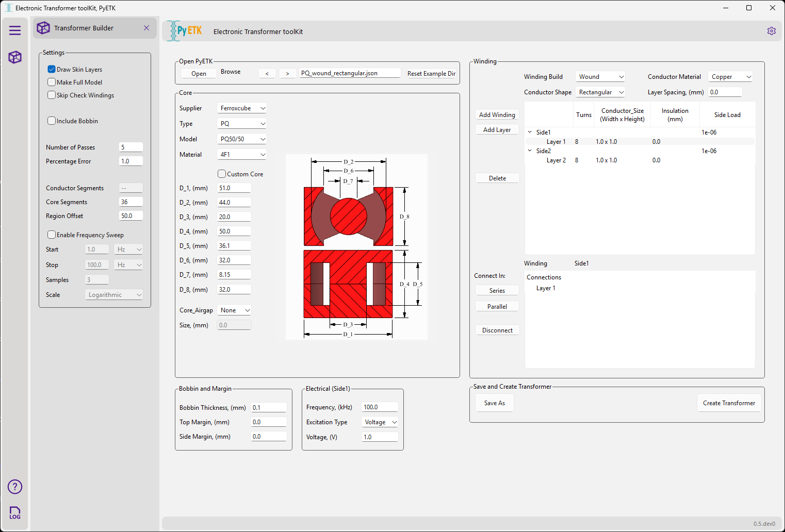785x532 pixels.
Task: Click the Disconnect button
Action: click(497, 330)
